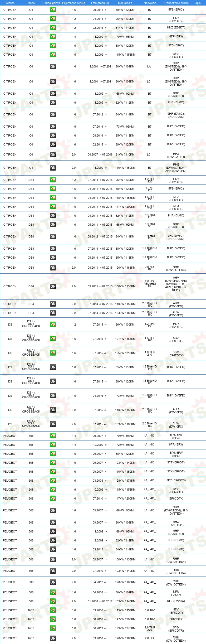
Task: Select the 5FX (EP6DT) engine code cell
Action: (176, 471)
